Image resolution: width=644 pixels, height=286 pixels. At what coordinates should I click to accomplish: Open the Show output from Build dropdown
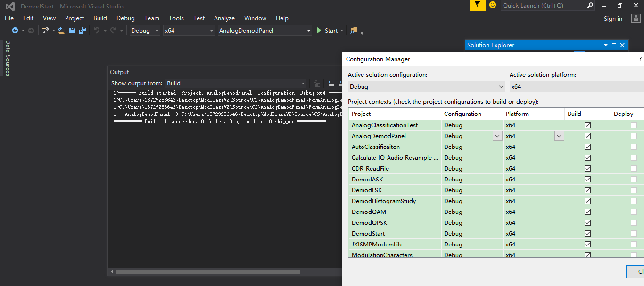click(236, 83)
